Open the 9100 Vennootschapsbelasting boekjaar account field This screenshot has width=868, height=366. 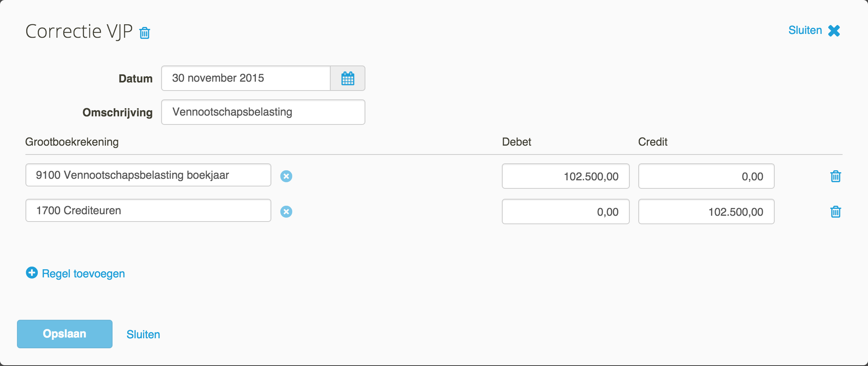pyautogui.click(x=148, y=175)
